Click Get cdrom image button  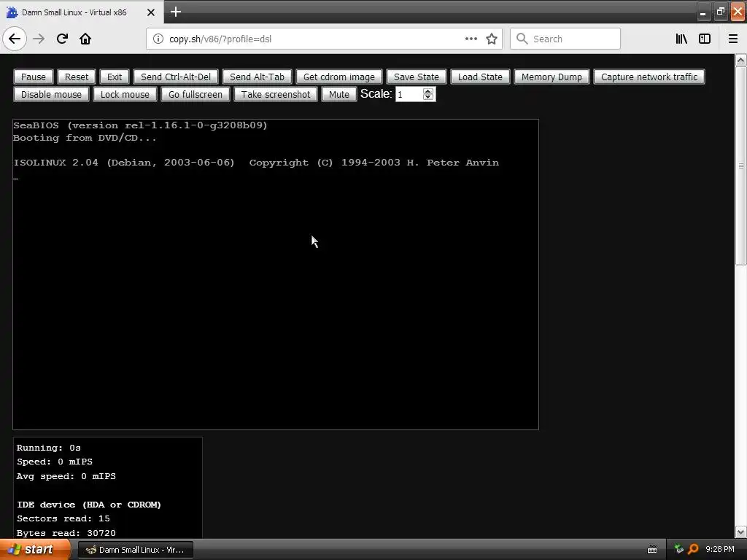tap(339, 77)
